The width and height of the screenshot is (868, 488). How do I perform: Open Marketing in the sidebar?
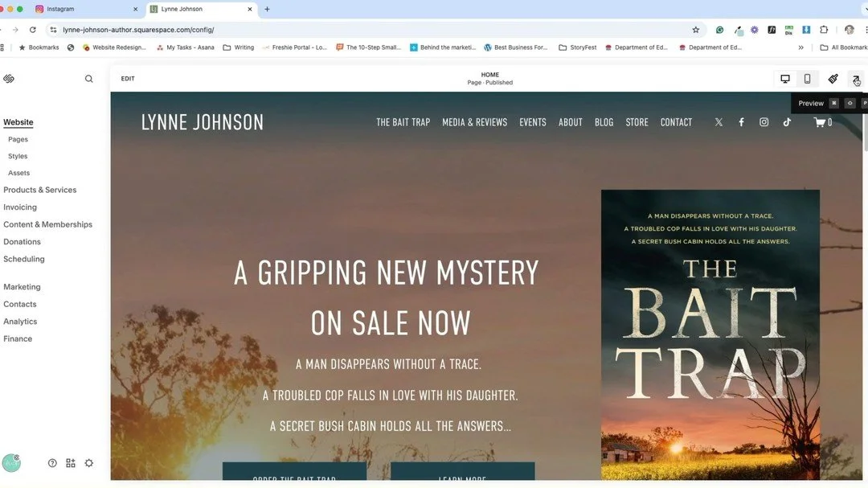(x=22, y=287)
